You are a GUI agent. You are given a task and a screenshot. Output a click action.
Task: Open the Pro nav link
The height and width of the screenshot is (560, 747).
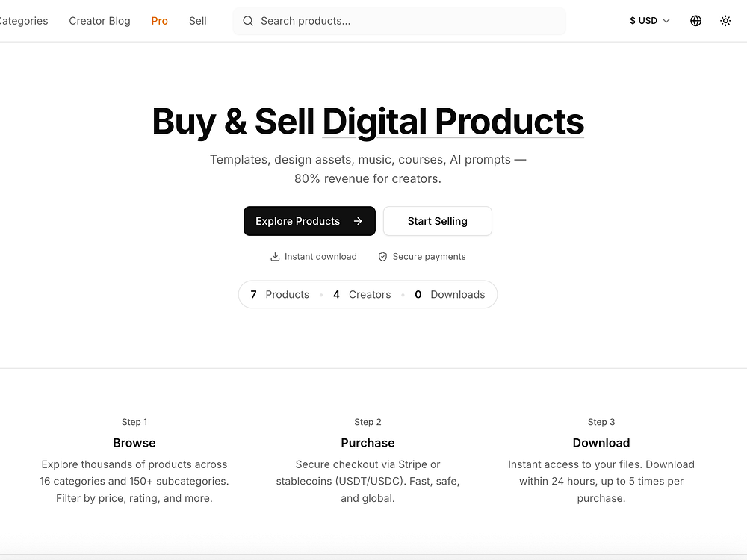click(x=159, y=21)
